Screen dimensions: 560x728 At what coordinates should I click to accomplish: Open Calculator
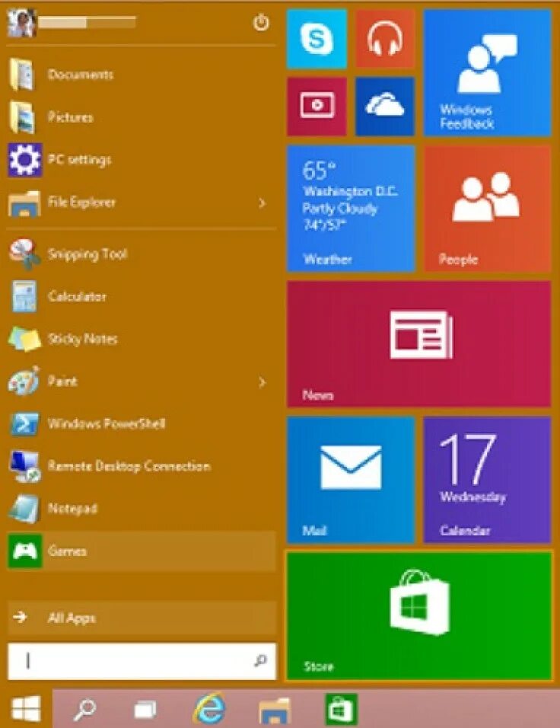coord(142,296)
